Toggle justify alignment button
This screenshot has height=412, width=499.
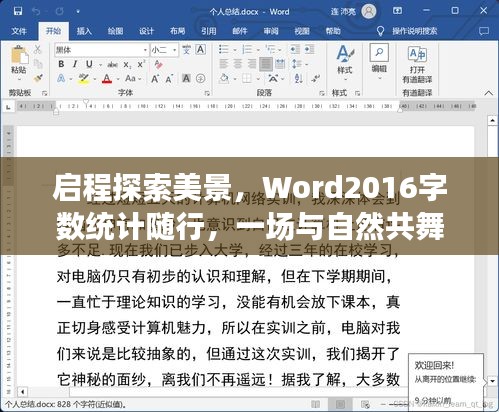266,64
